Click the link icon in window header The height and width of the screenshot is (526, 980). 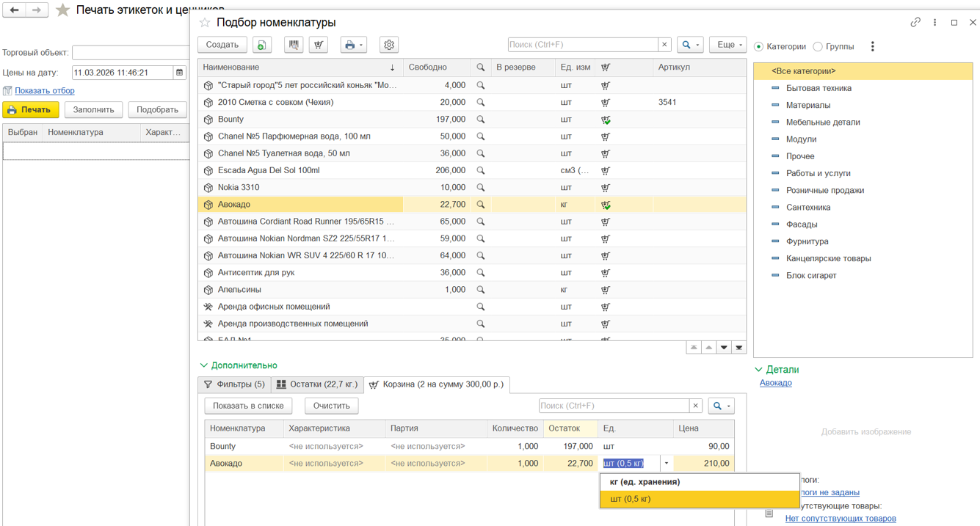pyautogui.click(x=915, y=23)
